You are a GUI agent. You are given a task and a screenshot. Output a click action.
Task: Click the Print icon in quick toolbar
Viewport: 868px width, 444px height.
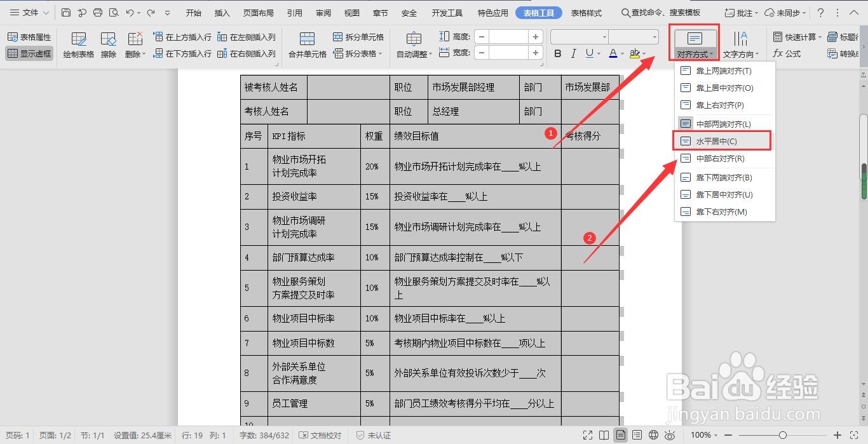[x=98, y=13]
